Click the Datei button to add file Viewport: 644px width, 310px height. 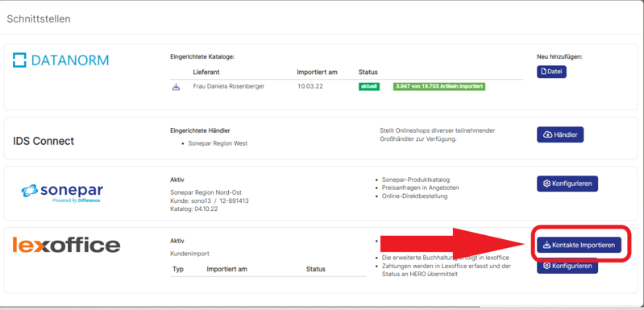[551, 72]
